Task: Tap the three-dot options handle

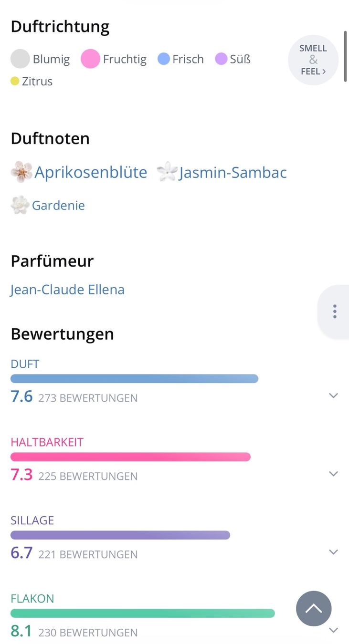Action: tap(335, 312)
